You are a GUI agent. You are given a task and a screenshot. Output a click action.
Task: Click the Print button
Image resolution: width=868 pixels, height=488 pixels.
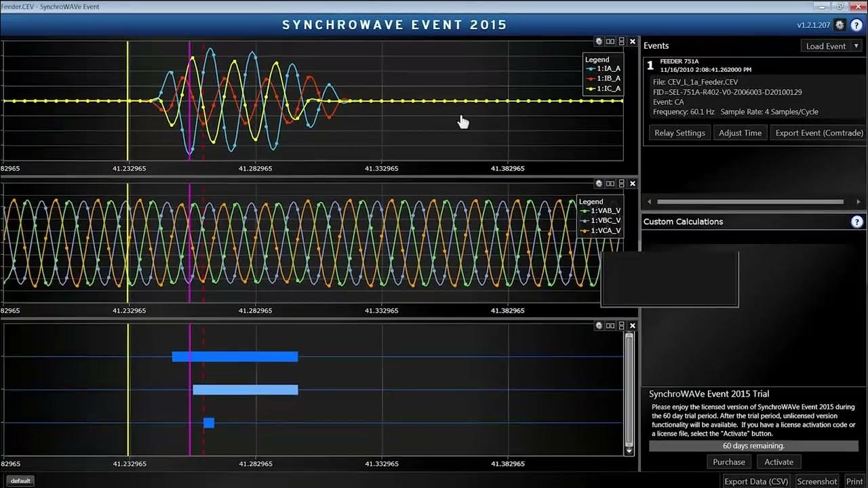854,481
